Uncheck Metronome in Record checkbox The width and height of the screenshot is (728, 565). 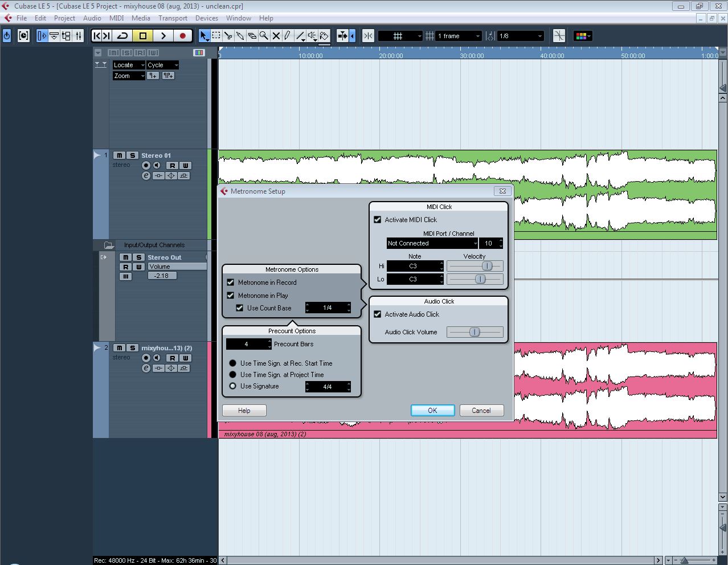pyautogui.click(x=231, y=282)
